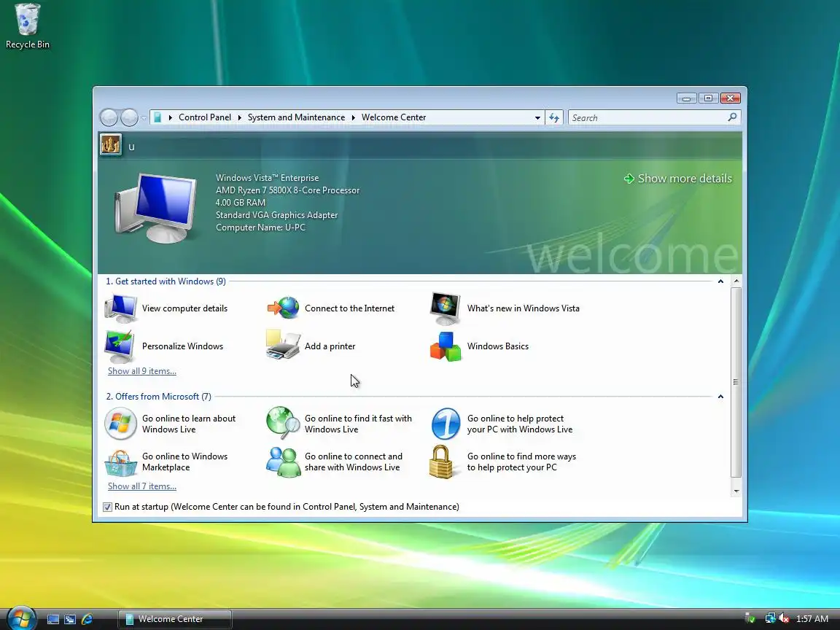The height and width of the screenshot is (630, 840).
Task: Click Go online to learn about Windows Live icon
Action: tap(120, 424)
